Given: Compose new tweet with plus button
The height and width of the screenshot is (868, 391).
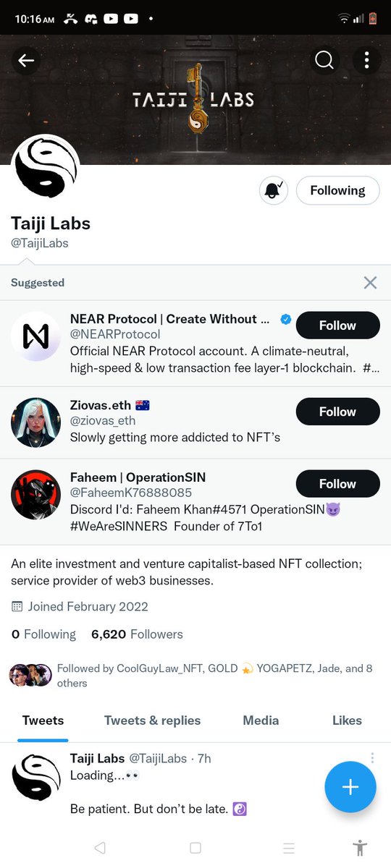Looking at the screenshot, I should tap(350, 787).
